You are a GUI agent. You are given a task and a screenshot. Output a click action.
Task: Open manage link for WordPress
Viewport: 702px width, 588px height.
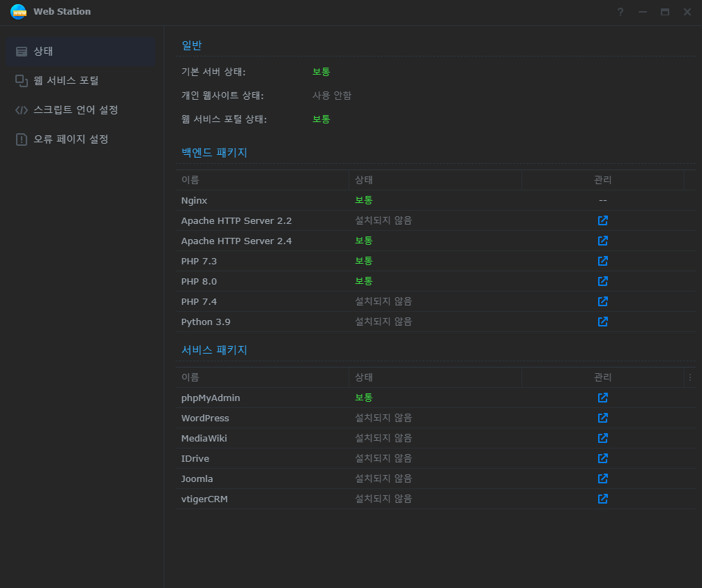point(602,418)
